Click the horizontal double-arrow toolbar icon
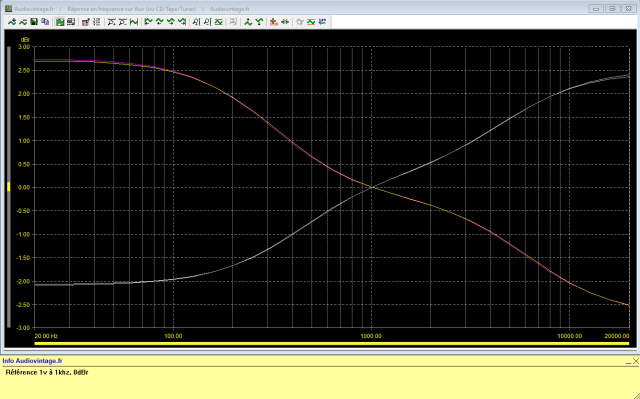Image resolution: width=640 pixels, height=399 pixels. 285,22
